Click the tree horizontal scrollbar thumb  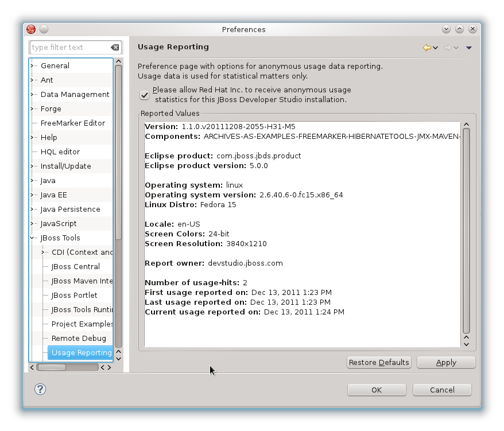click(x=51, y=367)
